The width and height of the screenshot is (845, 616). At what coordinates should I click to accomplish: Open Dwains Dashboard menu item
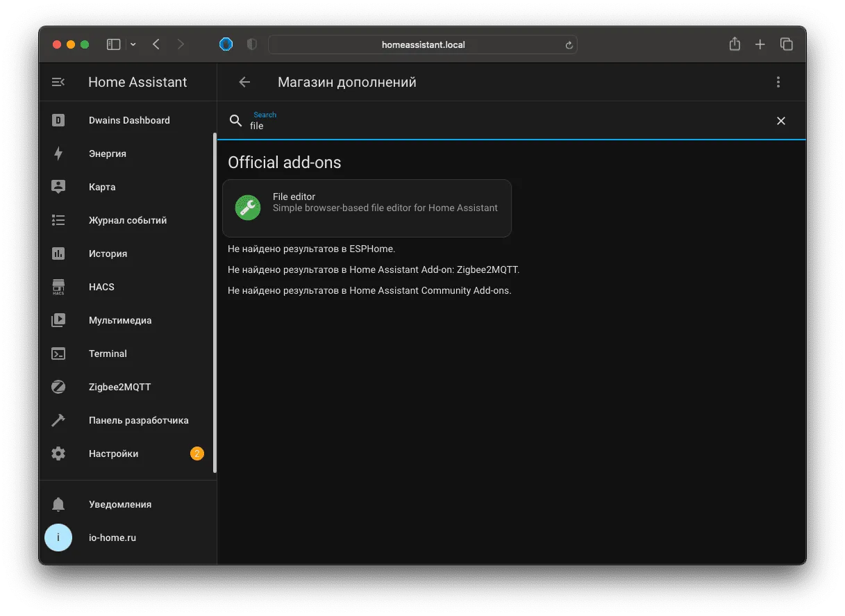128,120
